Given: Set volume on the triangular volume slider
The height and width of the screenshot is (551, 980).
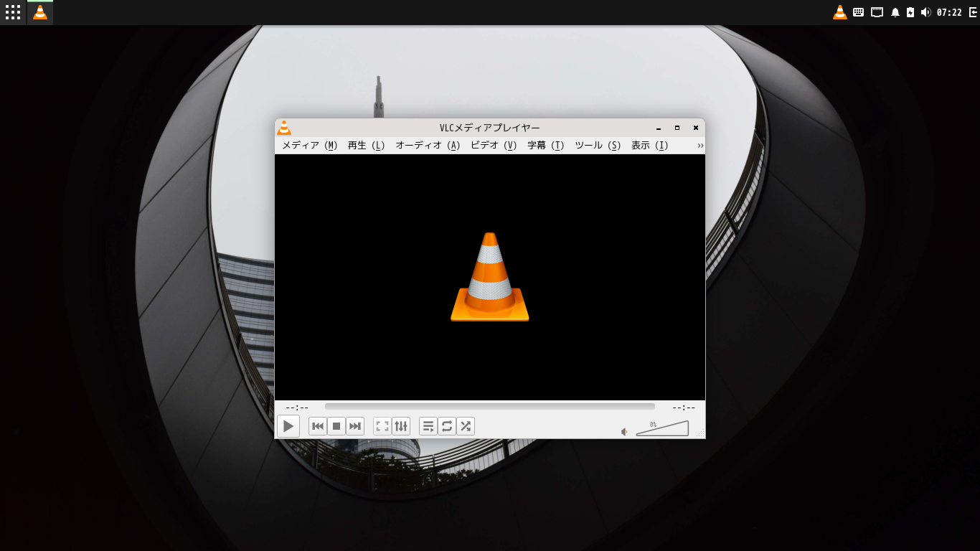Looking at the screenshot, I should click(x=662, y=428).
